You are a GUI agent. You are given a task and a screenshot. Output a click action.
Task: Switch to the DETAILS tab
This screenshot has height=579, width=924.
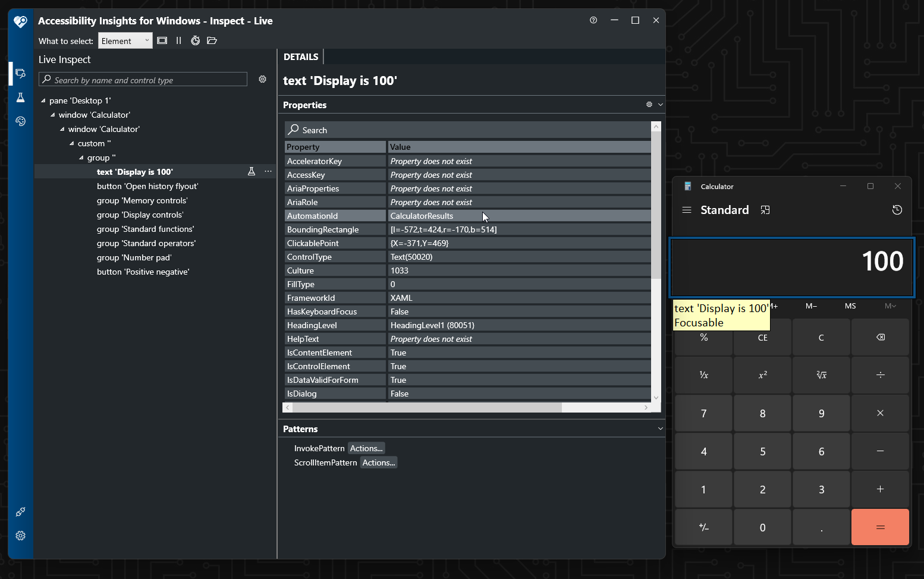coord(301,56)
